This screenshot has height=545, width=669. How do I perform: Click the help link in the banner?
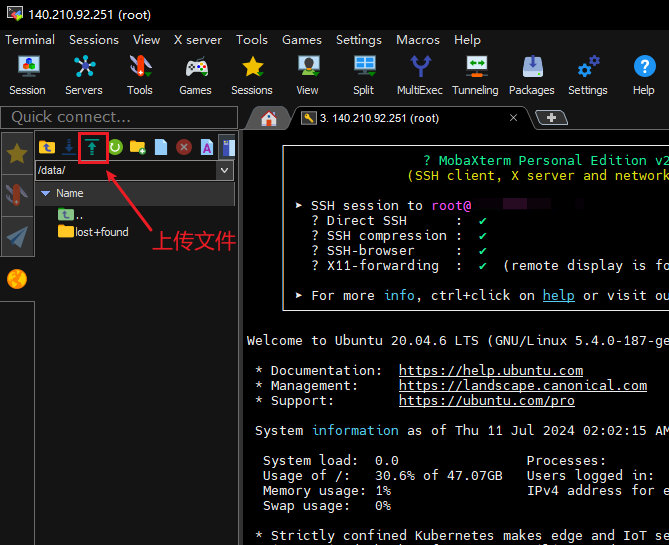(558, 295)
